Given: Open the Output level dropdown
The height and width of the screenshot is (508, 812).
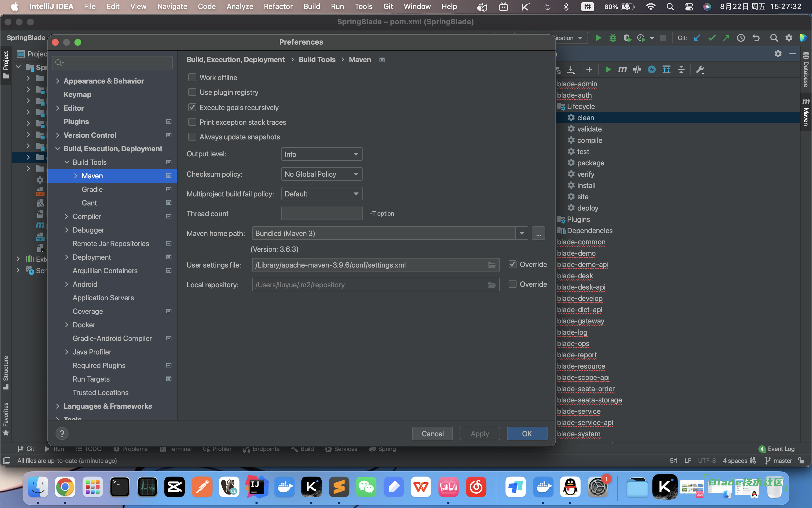Looking at the screenshot, I should tap(322, 154).
